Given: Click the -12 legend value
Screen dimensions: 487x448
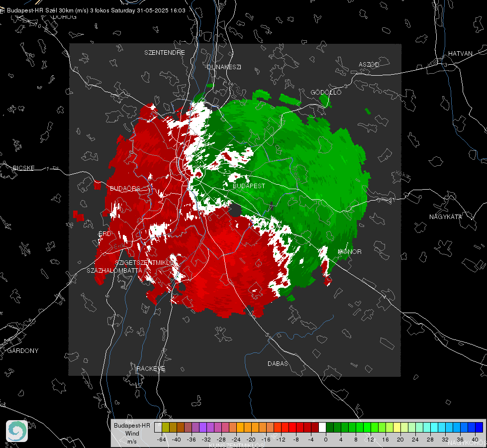Looking at the screenshot, I should coord(281,440).
